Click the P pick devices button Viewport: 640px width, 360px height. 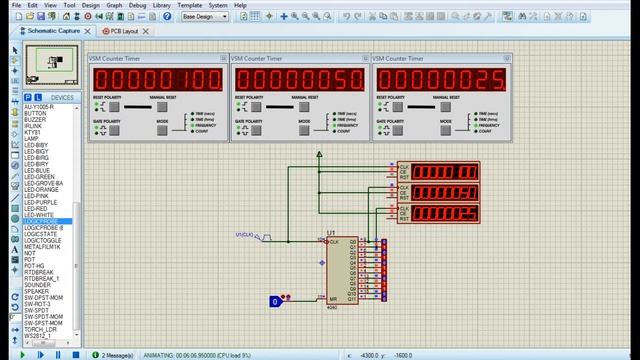(28, 98)
